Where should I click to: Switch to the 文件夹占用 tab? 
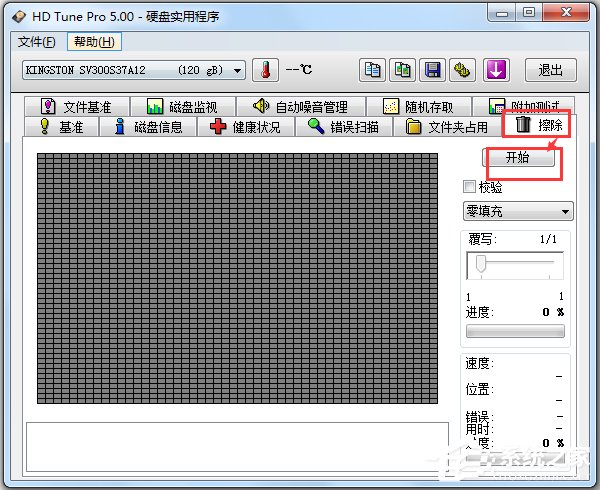point(448,127)
